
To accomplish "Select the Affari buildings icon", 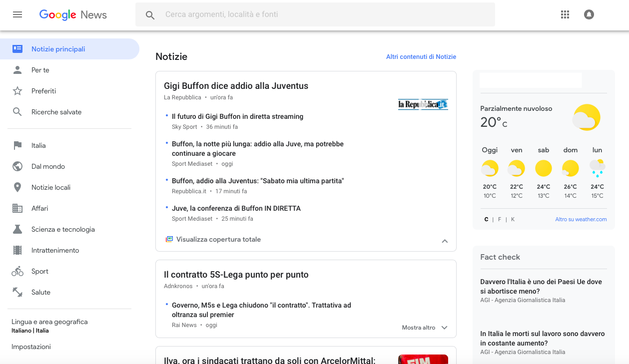I will (17, 208).
